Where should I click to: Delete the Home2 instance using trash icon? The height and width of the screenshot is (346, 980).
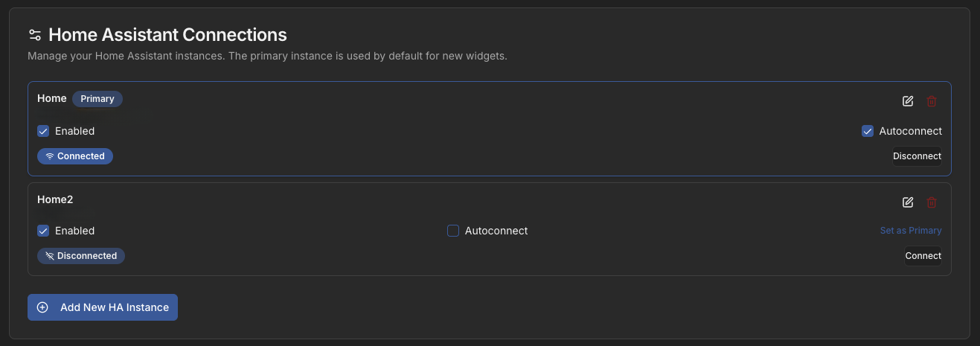[932, 202]
